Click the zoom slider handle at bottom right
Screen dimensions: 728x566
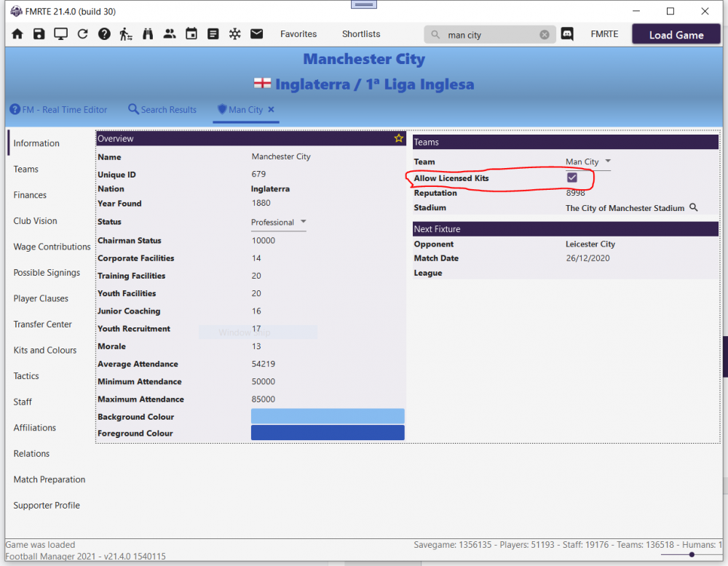tap(692, 554)
